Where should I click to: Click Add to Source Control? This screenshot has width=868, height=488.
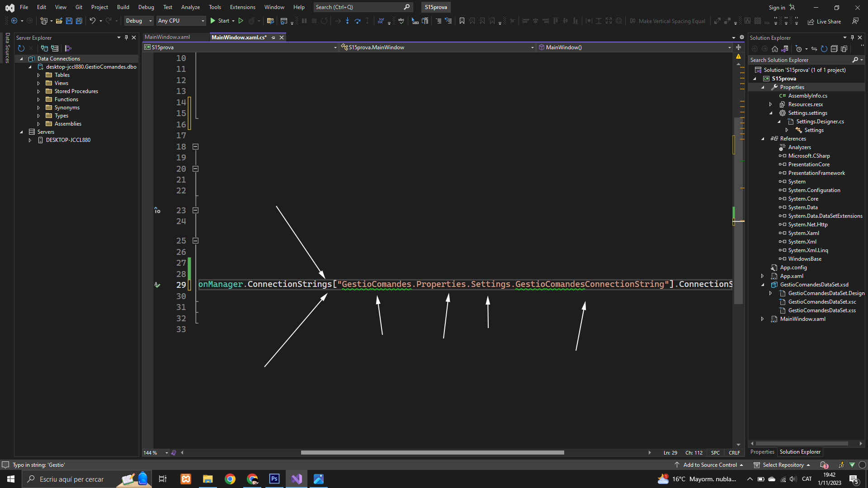709,465
